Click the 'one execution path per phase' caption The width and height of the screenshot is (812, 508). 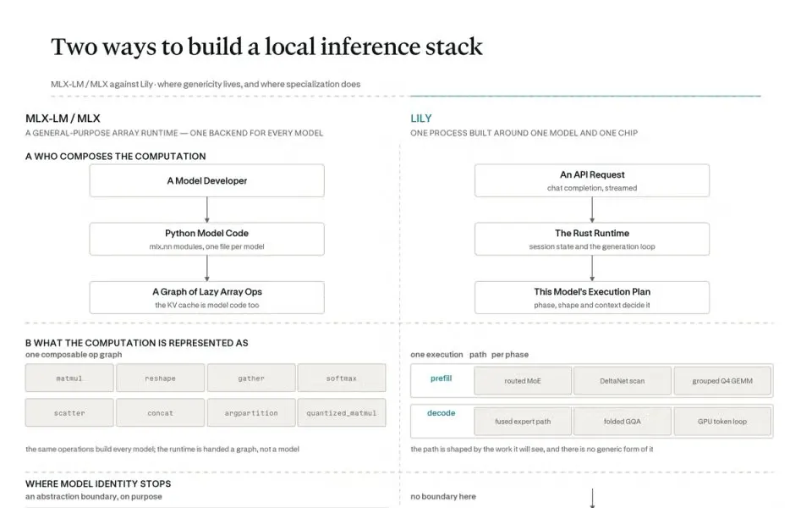click(469, 355)
